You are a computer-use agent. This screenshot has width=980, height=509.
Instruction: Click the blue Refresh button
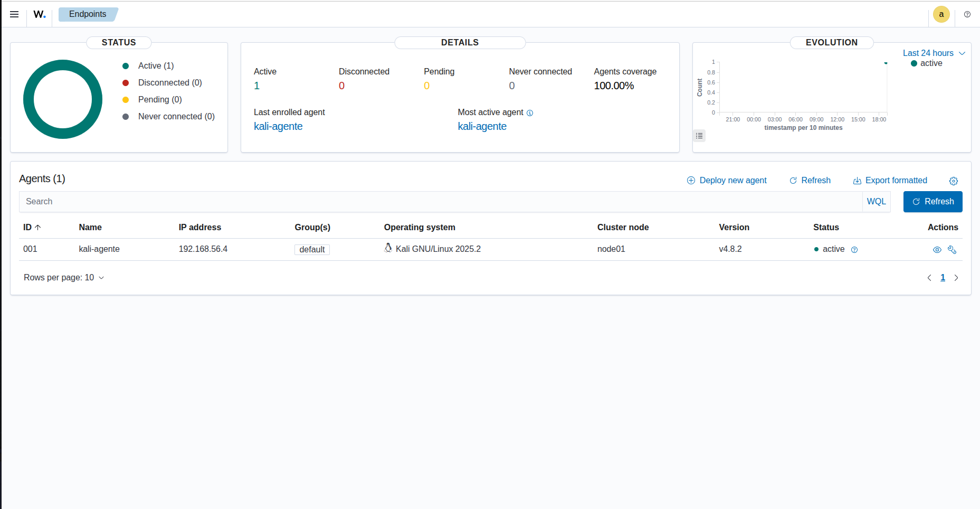point(933,202)
